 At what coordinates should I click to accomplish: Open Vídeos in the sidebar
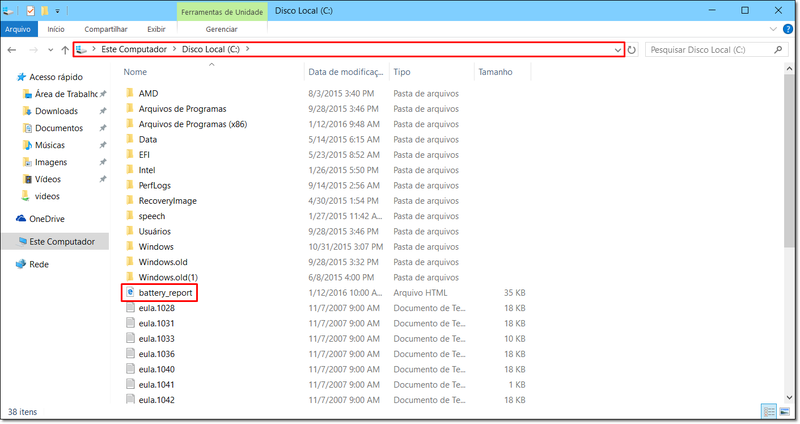pyautogui.click(x=47, y=180)
